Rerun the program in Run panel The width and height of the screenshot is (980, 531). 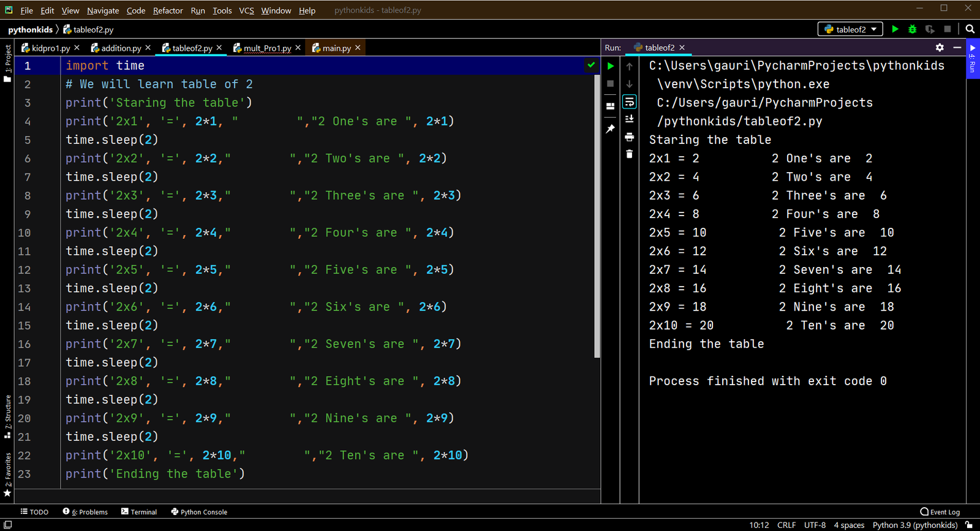tap(610, 66)
